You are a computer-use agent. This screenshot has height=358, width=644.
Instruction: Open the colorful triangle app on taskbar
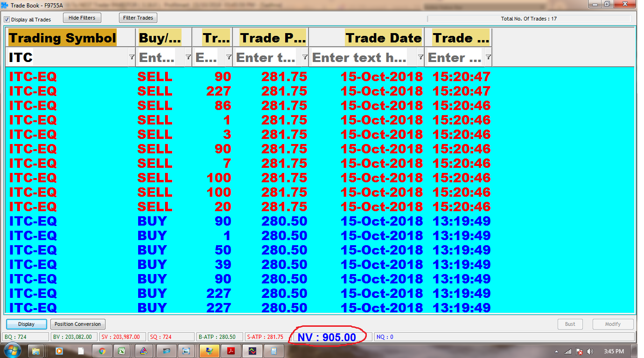(144, 351)
